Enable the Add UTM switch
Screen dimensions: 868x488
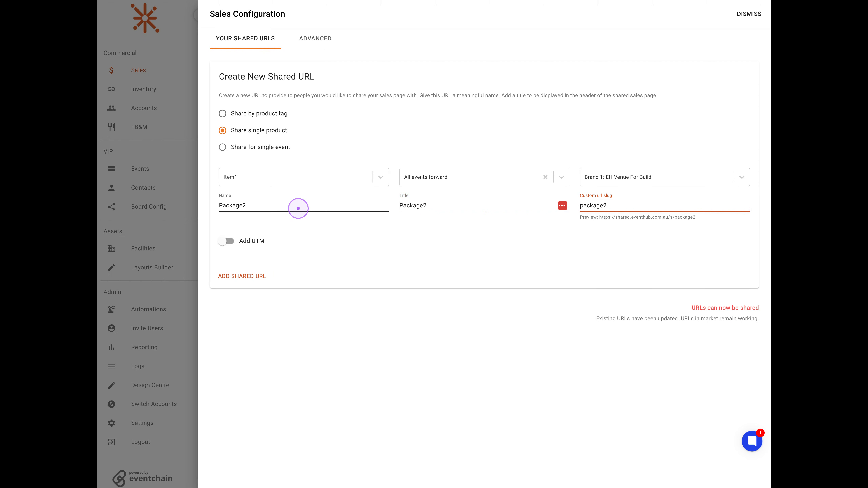(226, 241)
